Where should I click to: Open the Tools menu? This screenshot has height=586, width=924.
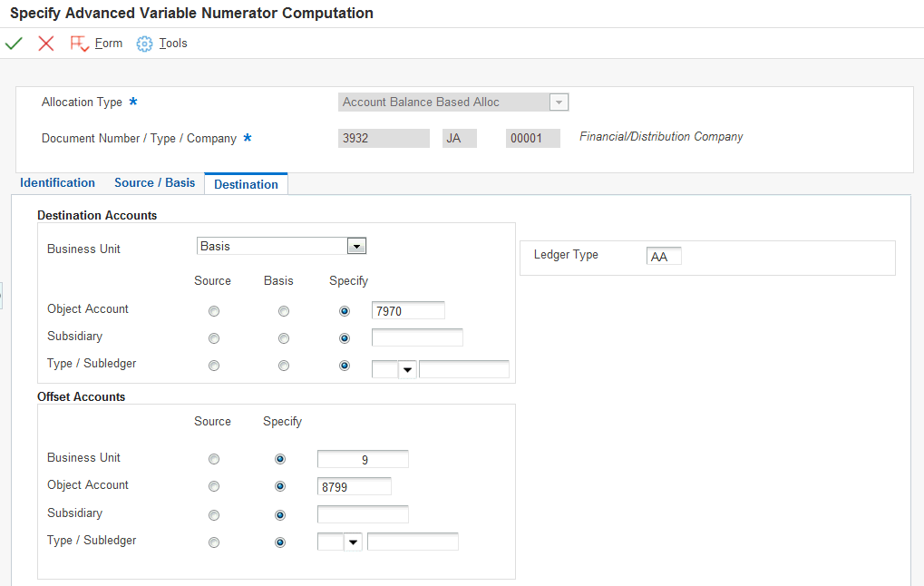tap(172, 44)
